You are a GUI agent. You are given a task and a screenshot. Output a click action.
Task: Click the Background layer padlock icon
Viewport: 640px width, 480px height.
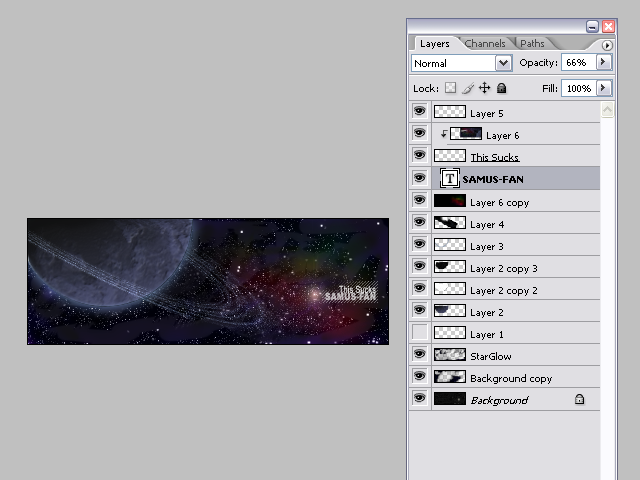coord(579,399)
